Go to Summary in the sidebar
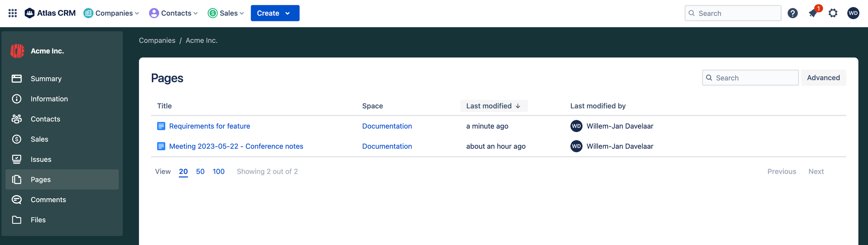The height and width of the screenshot is (245, 868). (x=46, y=79)
